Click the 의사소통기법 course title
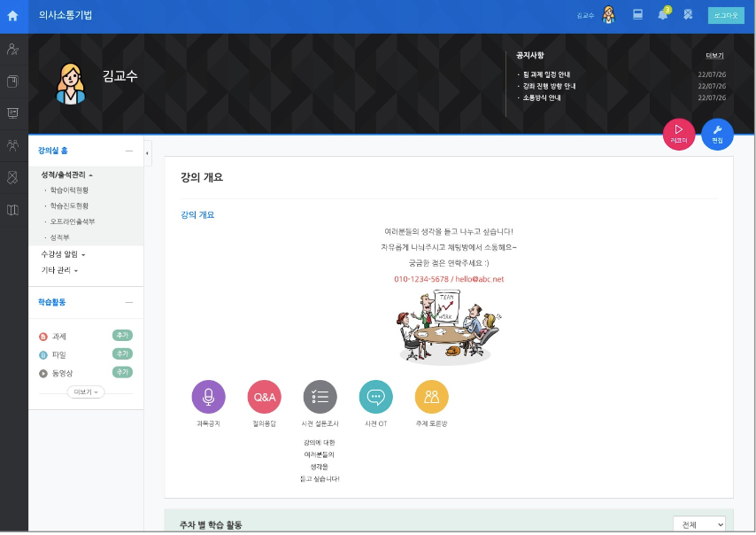Viewport: 756px width, 535px height. click(x=66, y=15)
